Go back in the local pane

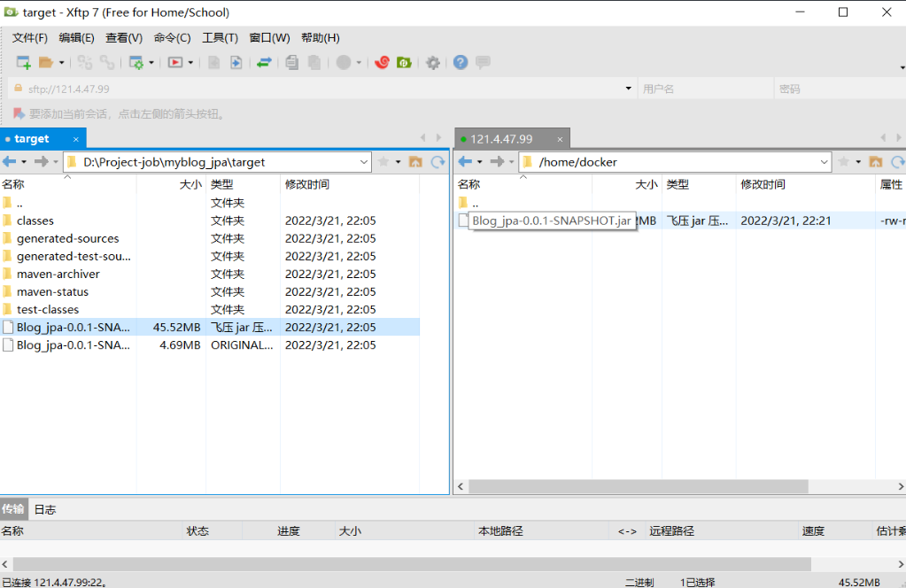(9, 162)
